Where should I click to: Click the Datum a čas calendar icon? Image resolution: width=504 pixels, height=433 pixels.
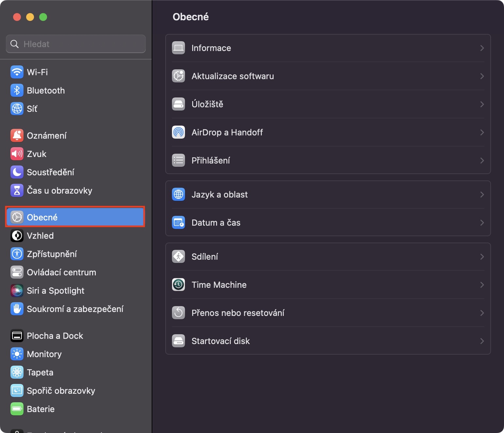coord(178,222)
